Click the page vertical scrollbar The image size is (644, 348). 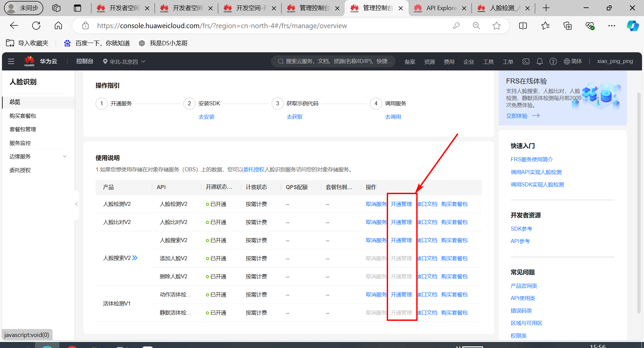(639, 201)
